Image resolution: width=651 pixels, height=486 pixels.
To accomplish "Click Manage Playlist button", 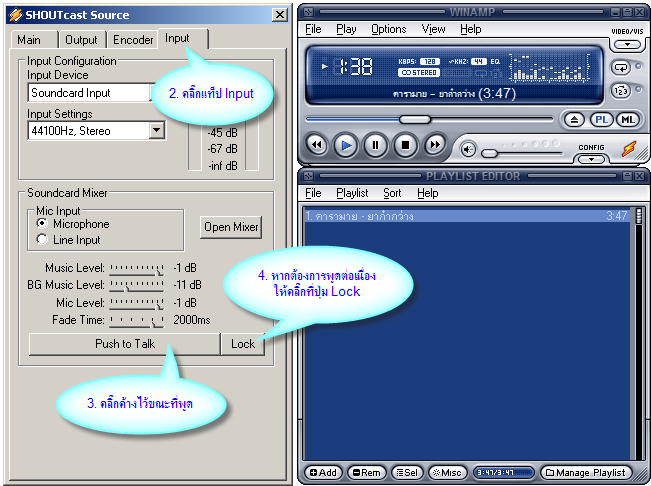I will [x=585, y=472].
